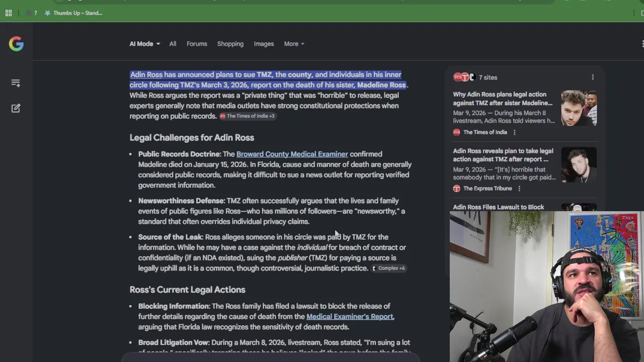Open the Complex +6 source chip
The height and width of the screenshot is (362, 644).
[x=388, y=268]
